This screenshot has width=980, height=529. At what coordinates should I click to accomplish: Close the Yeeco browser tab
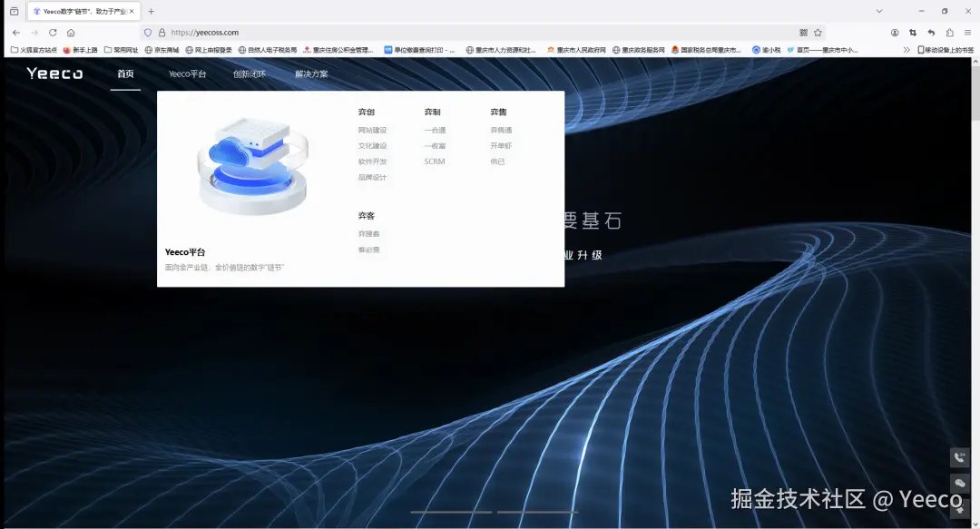click(132, 11)
